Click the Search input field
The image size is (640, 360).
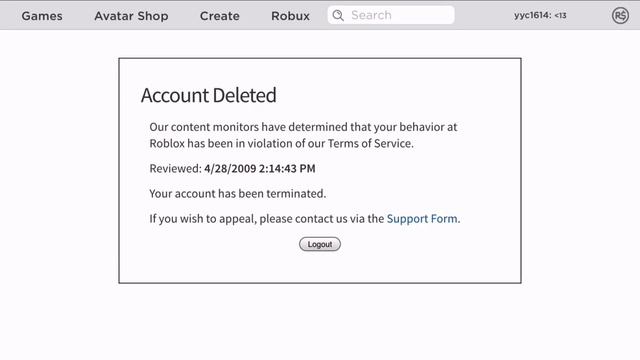(391, 15)
